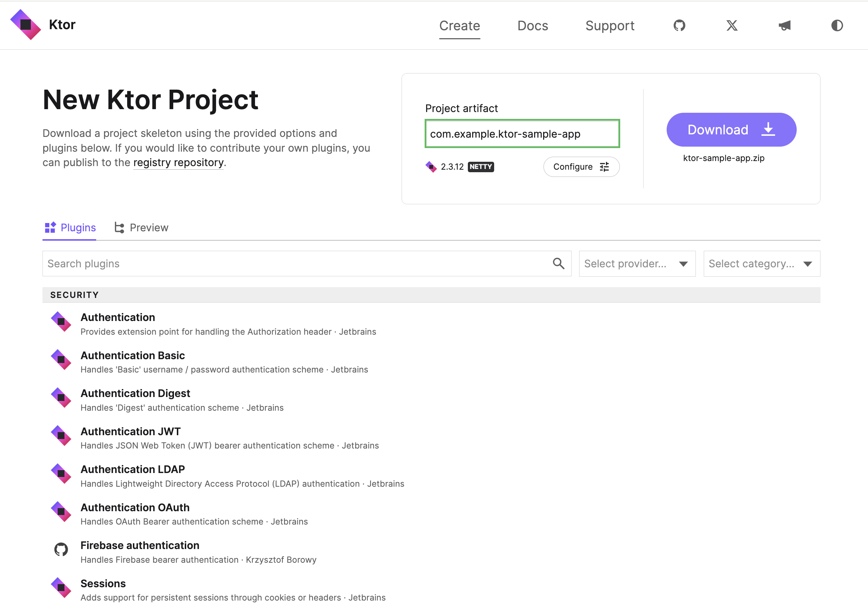Open the Create menu item
This screenshot has width=868, height=611.
459,26
